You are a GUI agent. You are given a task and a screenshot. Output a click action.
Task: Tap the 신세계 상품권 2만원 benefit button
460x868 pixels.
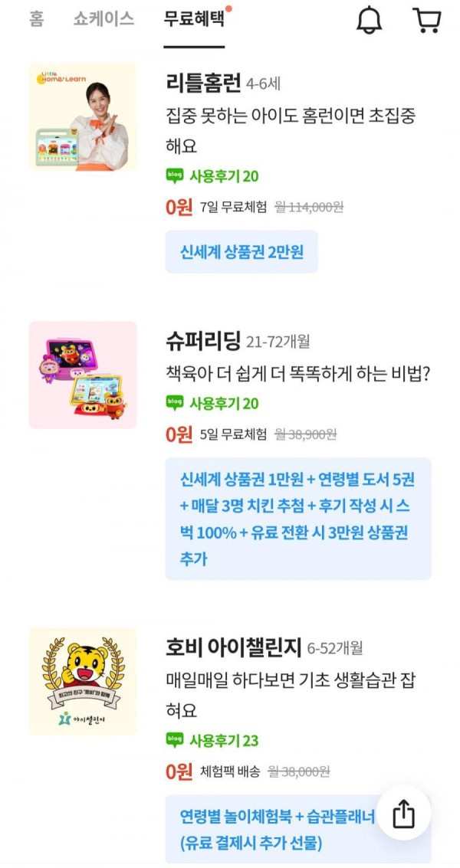[x=242, y=252]
